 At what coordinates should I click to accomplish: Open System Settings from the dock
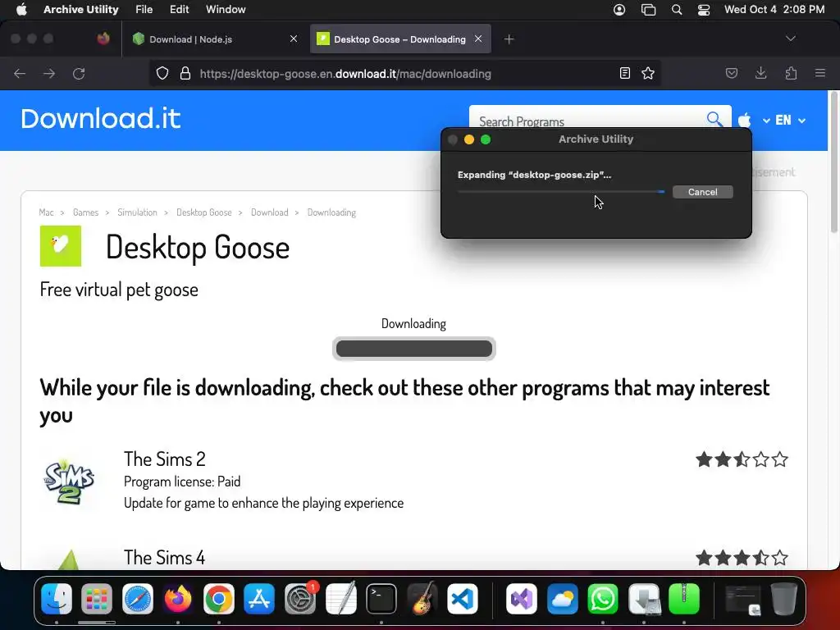300,599
